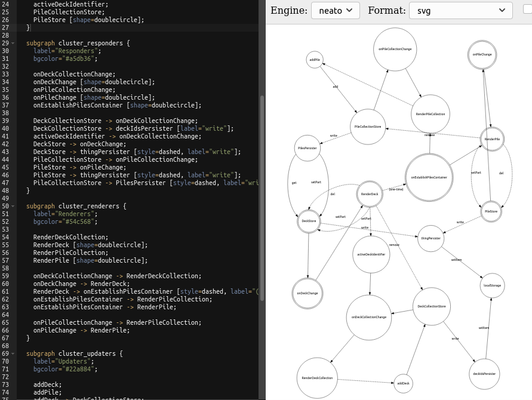Click the localStorage node in the diagram
Image resolution: width=532 pixels, height=400 pixels.
tap(492, 285)
